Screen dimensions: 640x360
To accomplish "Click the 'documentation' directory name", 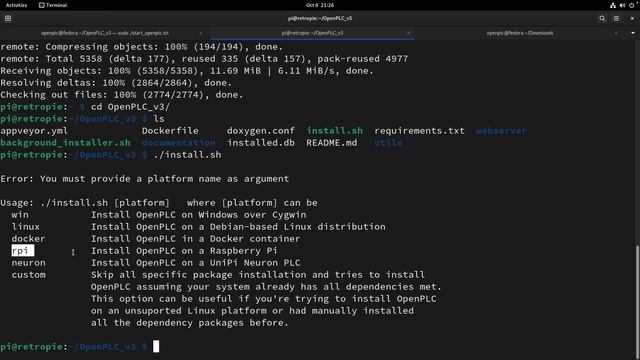I will pyautogui.click(x=179, y=142).
